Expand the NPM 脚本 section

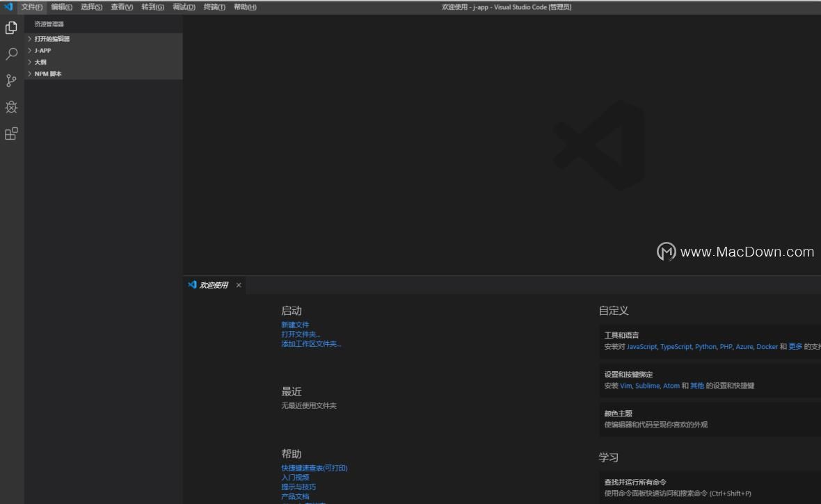point(103,74)
